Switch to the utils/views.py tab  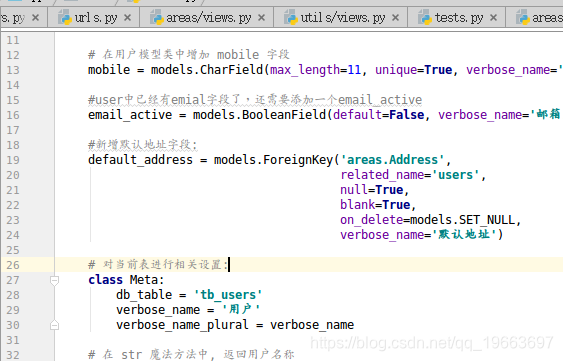point(340,18)
